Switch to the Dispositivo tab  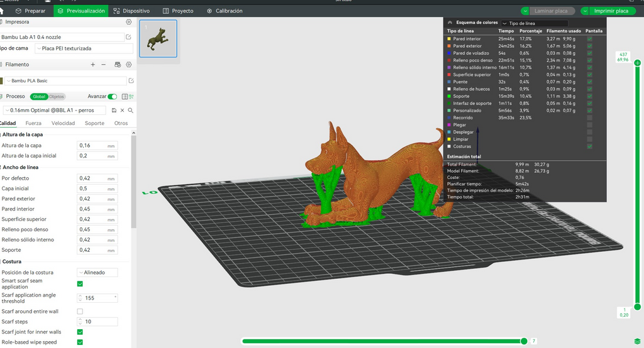(131, 11)
